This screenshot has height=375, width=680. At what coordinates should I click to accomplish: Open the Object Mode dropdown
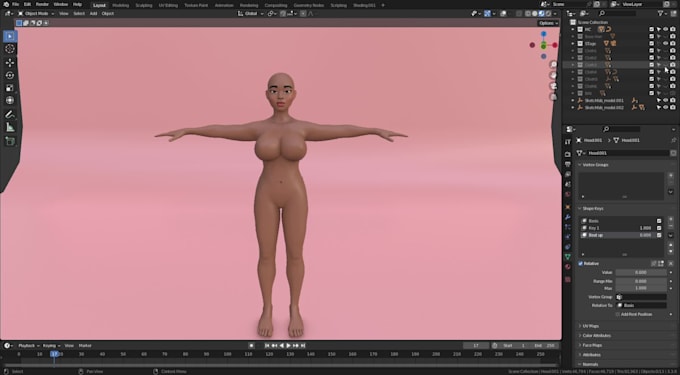point(36,13)
